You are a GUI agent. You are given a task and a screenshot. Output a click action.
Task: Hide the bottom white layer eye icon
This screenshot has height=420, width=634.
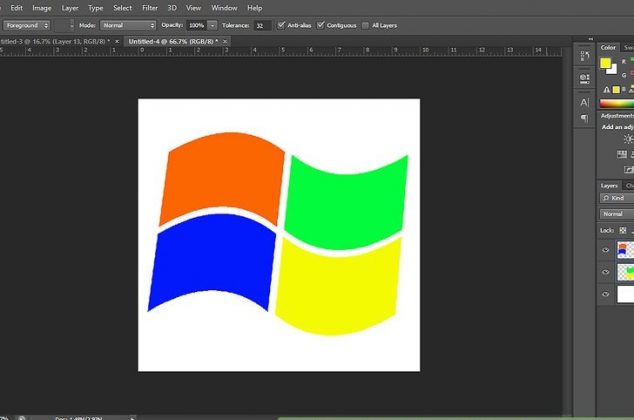(606, 295)
